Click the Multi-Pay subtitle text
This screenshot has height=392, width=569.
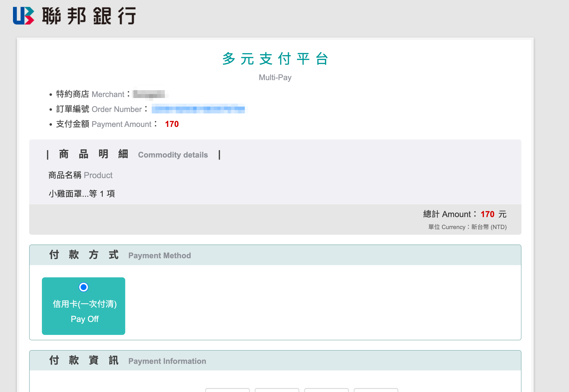point(275,77)
